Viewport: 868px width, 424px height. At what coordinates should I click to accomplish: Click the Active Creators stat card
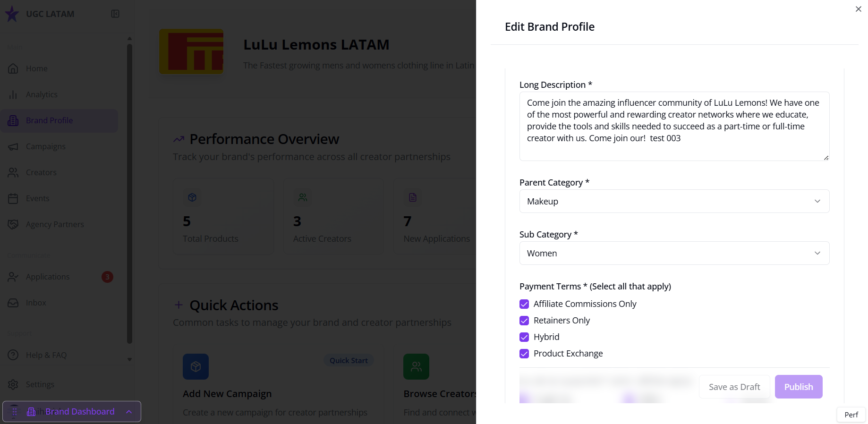(x=334, y=216)
